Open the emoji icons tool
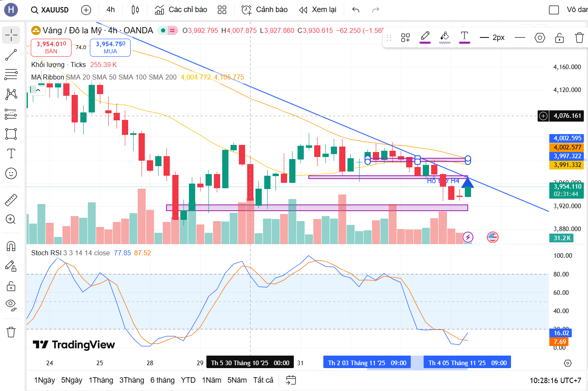The height and width of the screenshot is (391, 588). [11, 173]
